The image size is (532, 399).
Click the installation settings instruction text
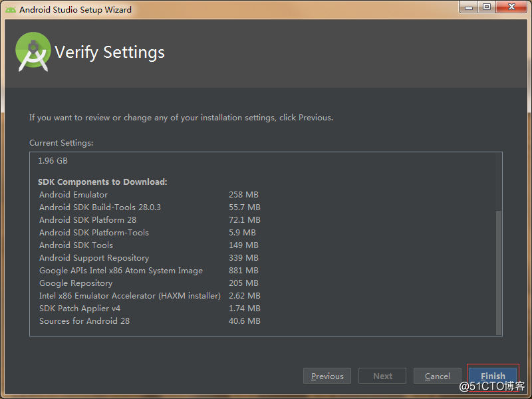(181, 118)
